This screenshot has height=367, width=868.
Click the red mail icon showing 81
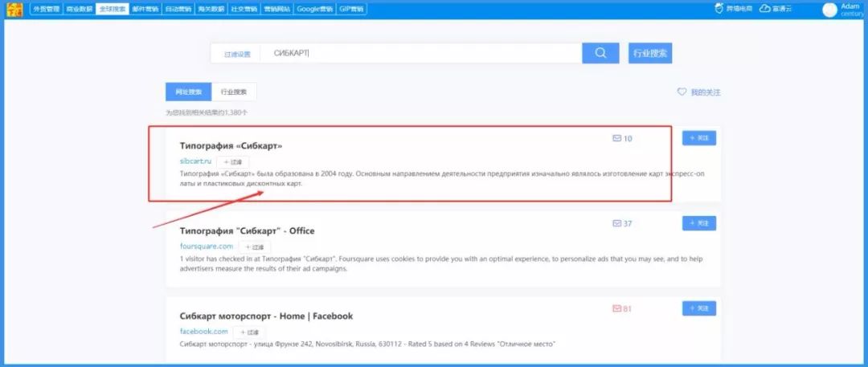point(616,309)
